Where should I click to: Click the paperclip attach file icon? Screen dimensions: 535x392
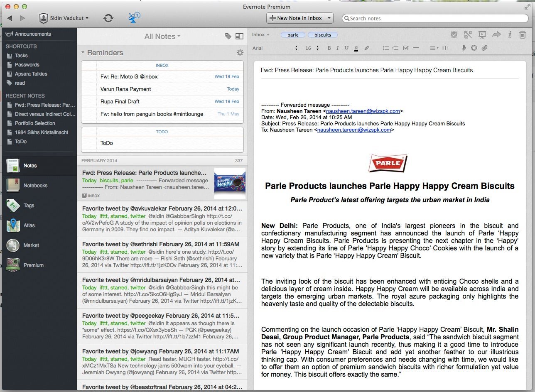[x=484, y=48]
